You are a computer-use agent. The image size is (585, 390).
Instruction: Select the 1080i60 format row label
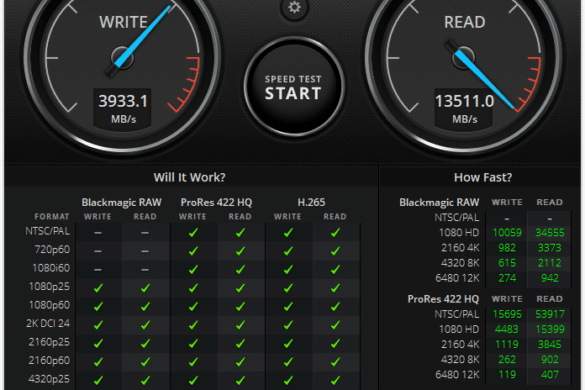51,268
